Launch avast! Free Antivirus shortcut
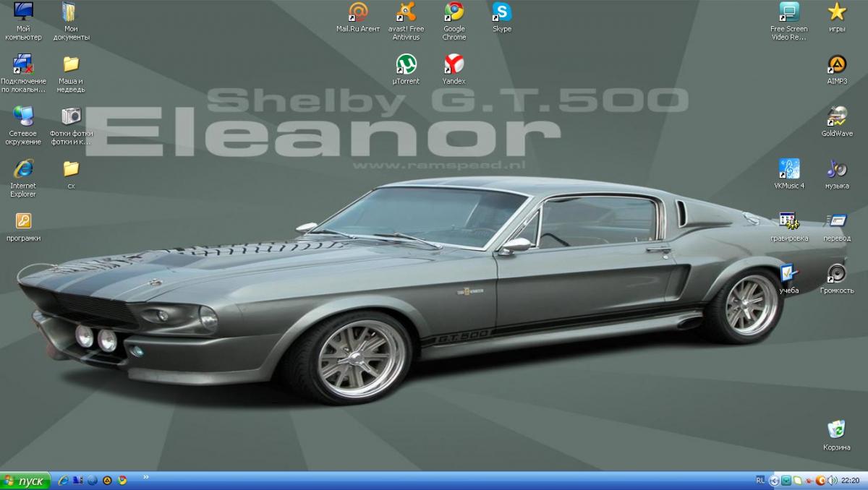Screen dimensions: 868x490 [406, 12]
